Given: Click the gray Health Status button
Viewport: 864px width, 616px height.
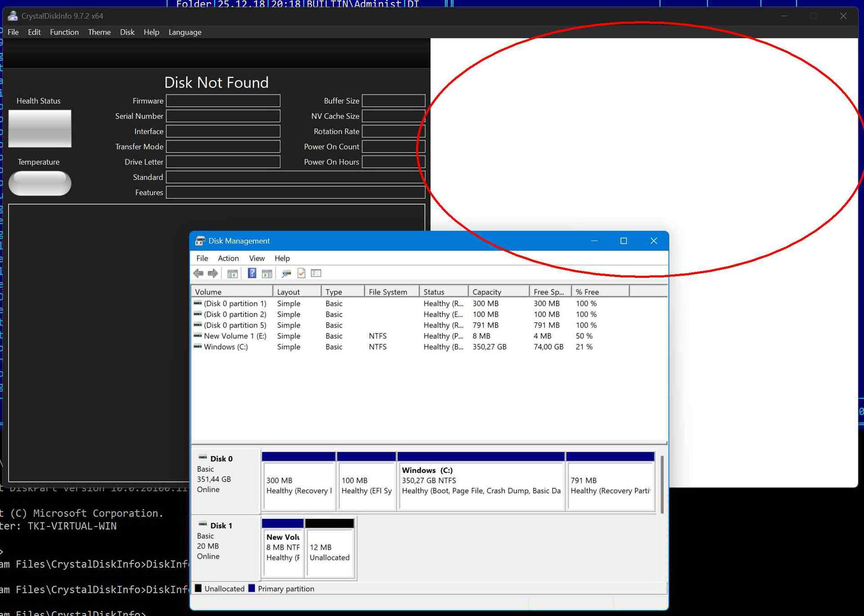Looking at the screenshot, I should [40, 129].
